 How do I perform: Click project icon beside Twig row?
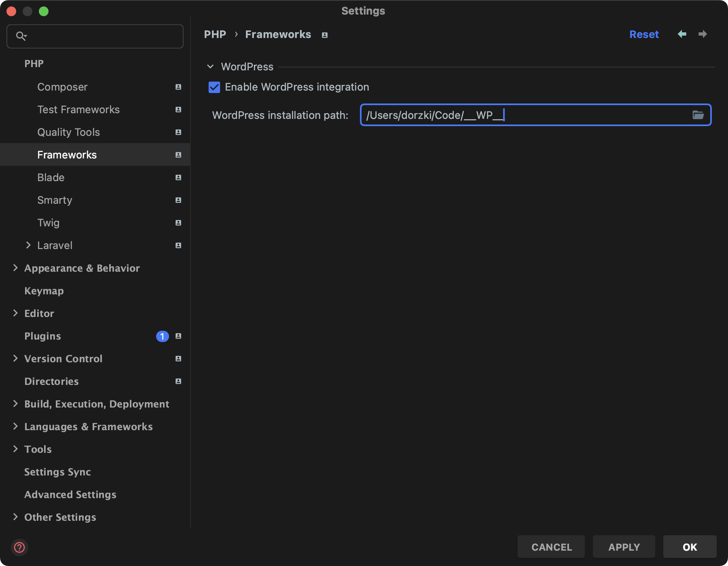[178, 223]
